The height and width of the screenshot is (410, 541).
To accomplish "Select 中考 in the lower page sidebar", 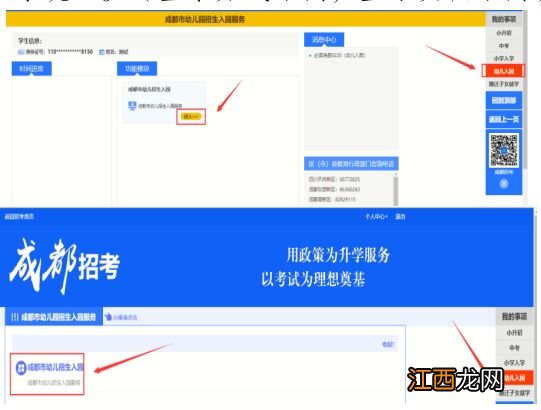I will [x=514, y=348].
